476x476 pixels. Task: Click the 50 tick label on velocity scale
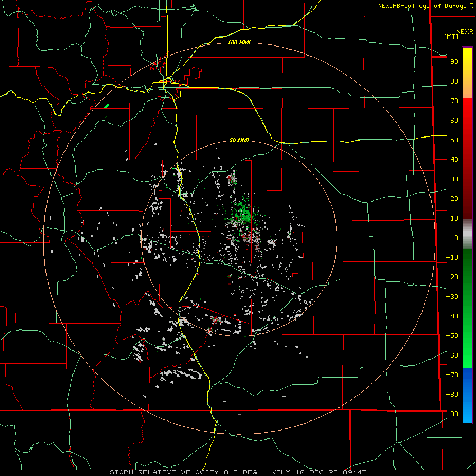pyautogui.click(x=454, y=140)
